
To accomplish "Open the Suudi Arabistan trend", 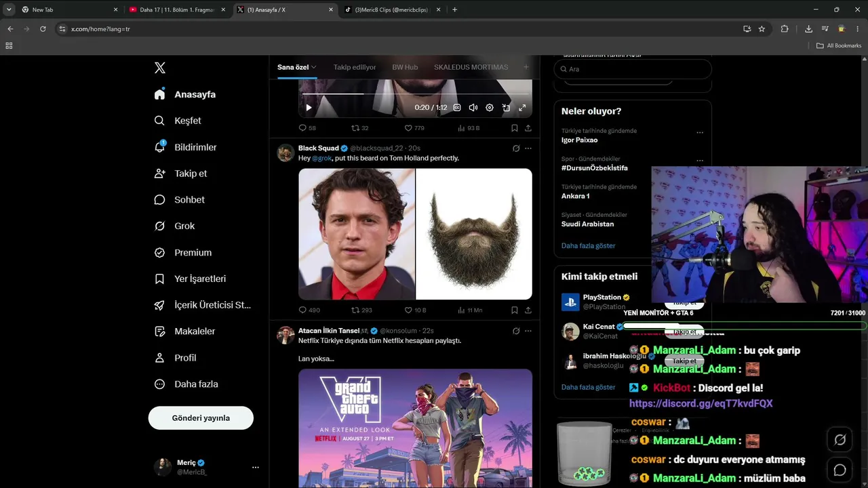I will pos(587,224).
